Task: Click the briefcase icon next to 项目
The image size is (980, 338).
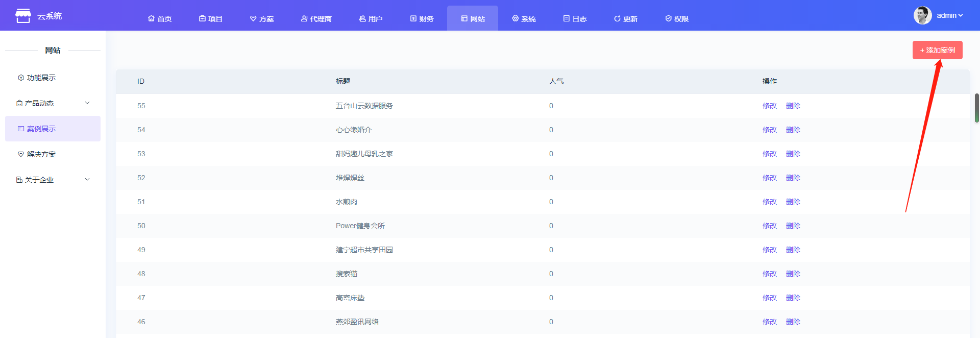Action: pos(202,18)
